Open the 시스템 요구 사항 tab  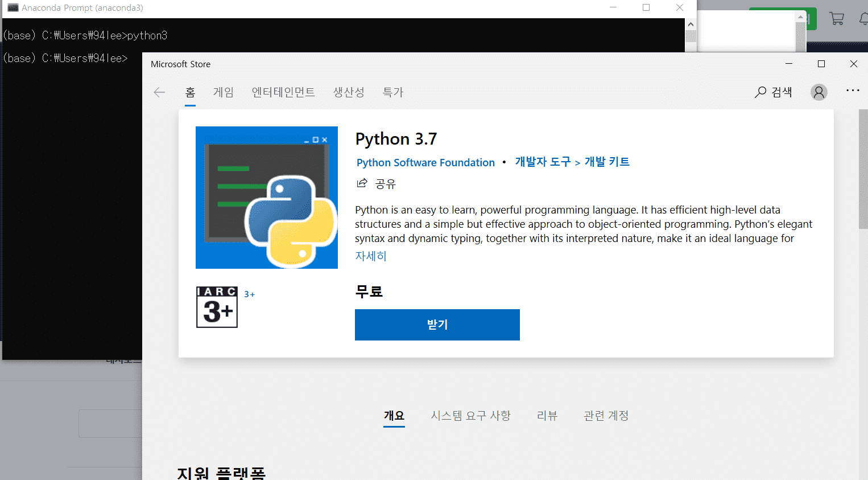click(x=470, y=416)
